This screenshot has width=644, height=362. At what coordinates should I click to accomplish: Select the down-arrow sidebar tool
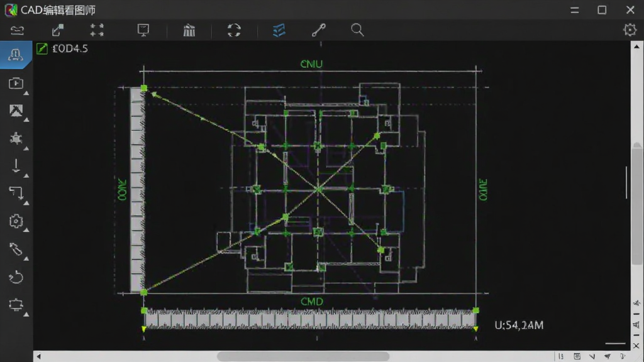pos(16,166)
